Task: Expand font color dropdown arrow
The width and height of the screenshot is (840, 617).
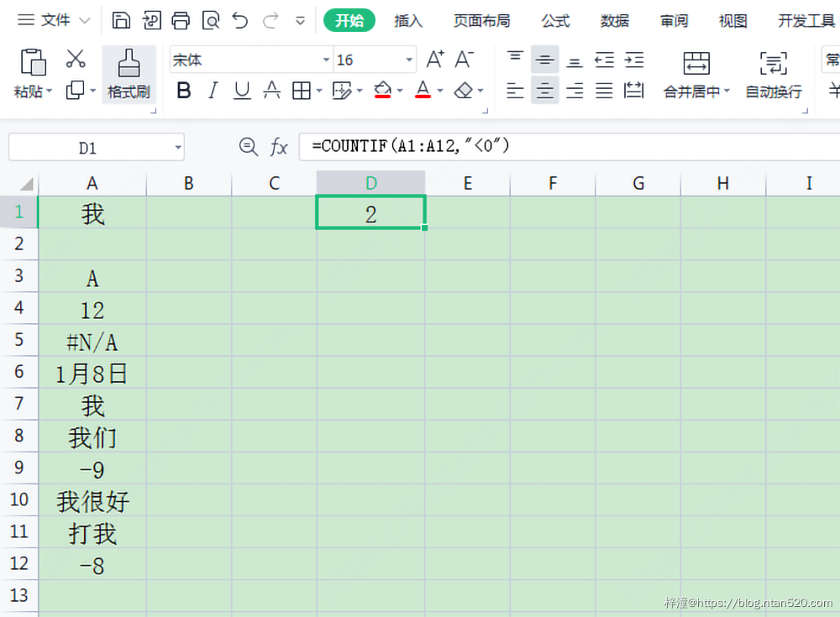Action: click(440, 91)
